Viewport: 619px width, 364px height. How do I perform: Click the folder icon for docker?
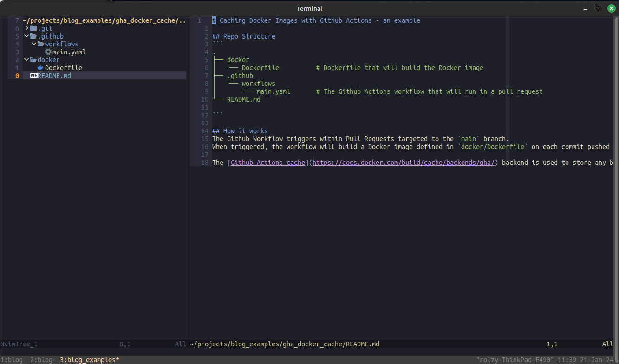[x=34, y=59]
